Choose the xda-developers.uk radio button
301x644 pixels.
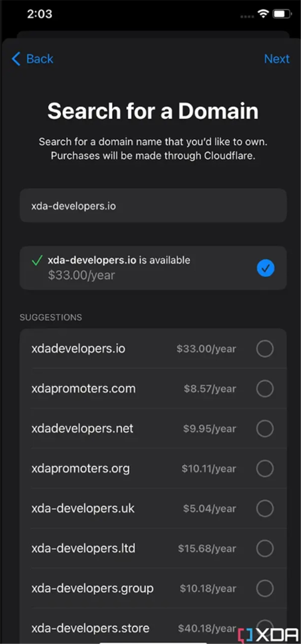(265, 508)
